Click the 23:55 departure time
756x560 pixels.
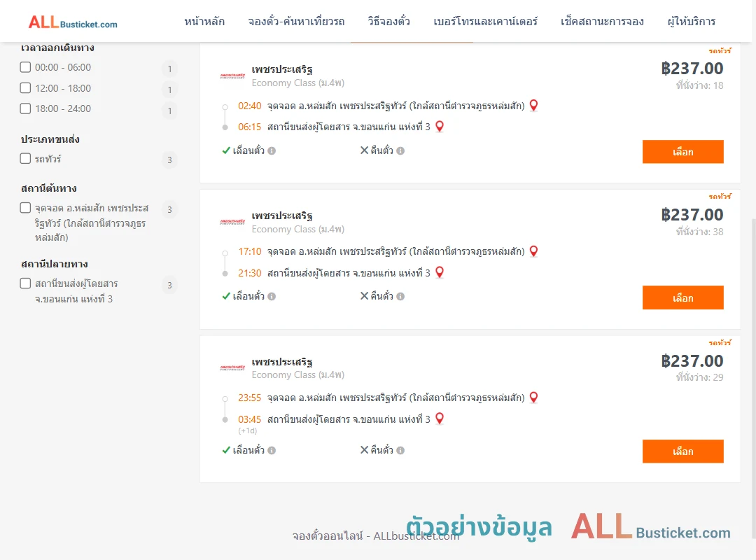point(250,398)
